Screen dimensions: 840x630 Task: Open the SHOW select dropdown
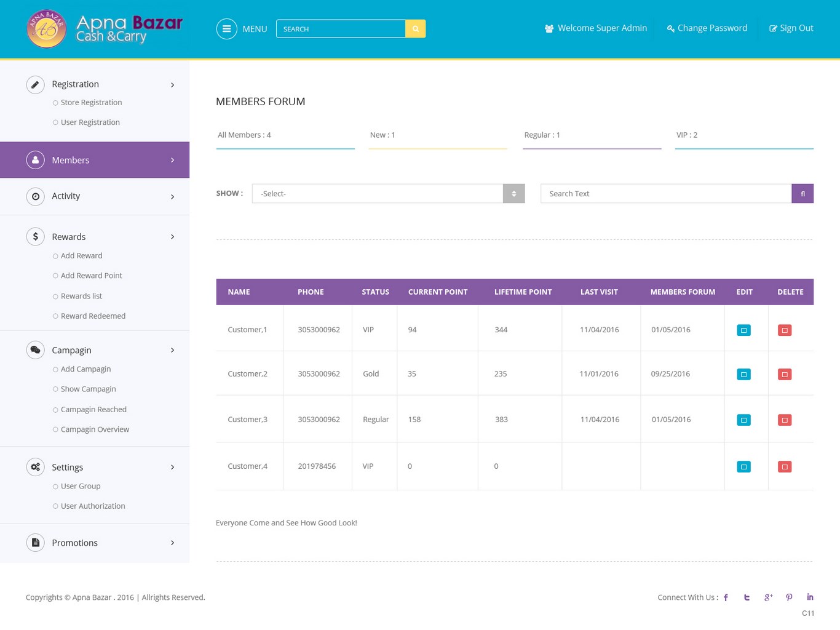click(388, 194)
